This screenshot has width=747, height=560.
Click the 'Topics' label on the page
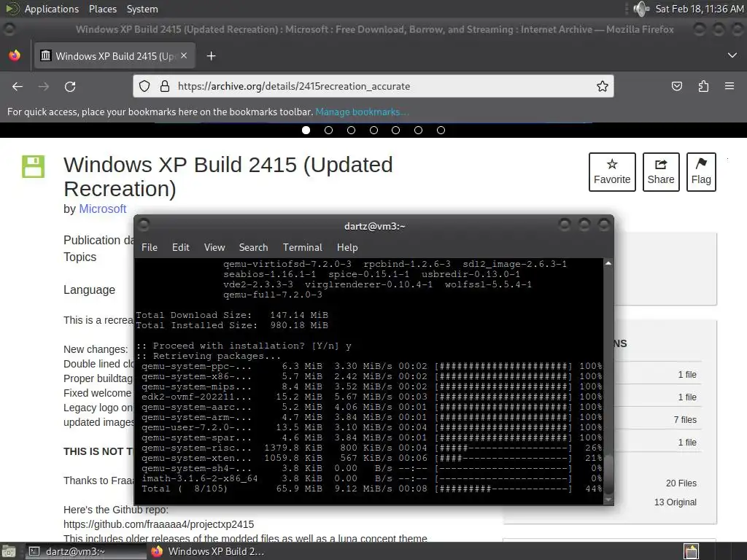click(80, 257)
